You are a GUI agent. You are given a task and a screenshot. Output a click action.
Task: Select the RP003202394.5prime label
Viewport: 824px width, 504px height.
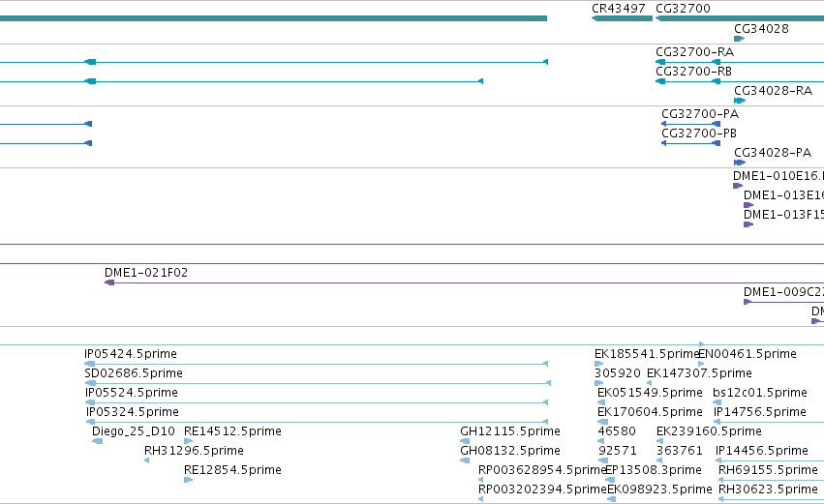click(x=543, y=489)
